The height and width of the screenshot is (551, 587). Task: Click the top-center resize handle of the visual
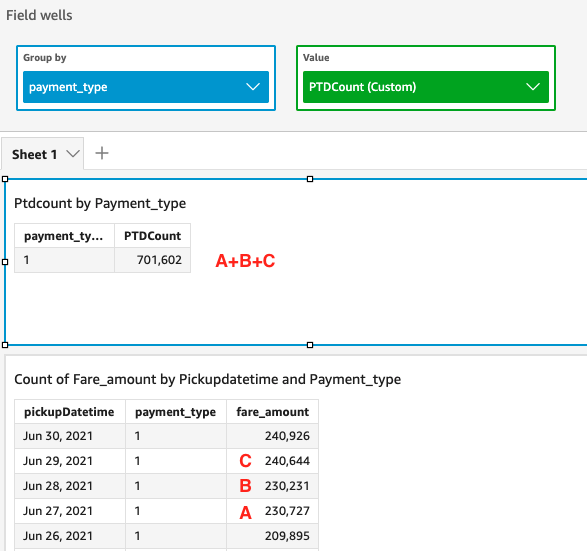click(x=310, y=179)
